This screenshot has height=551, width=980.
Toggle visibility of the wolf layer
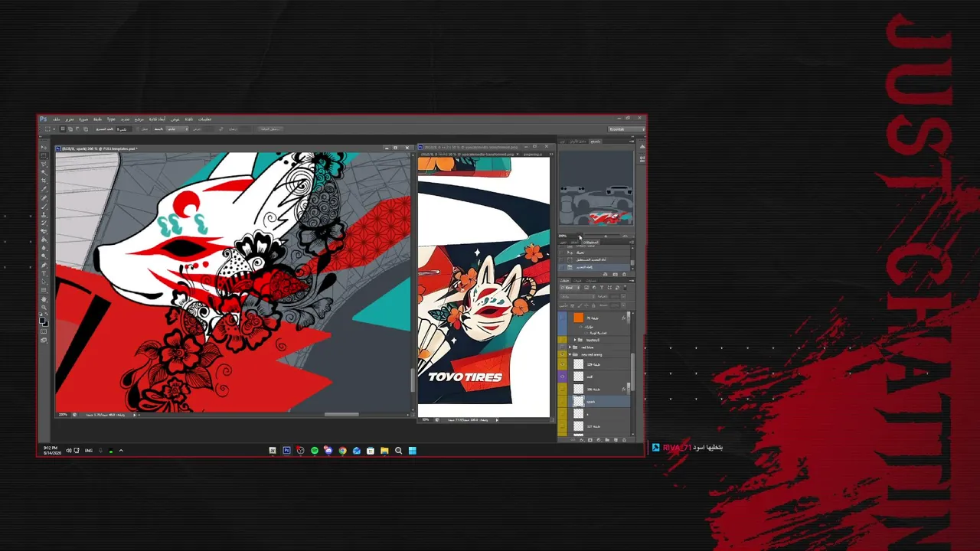point(563,377)
